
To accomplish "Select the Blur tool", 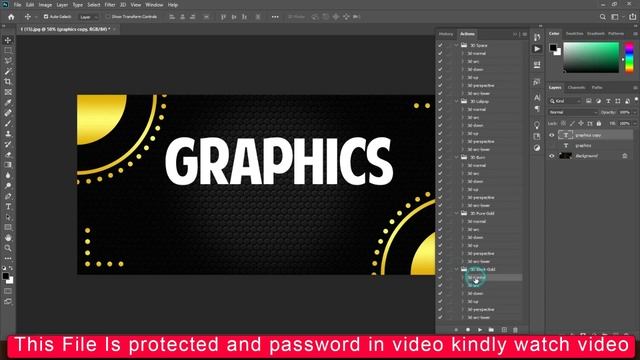I will [x=8, y=175].
